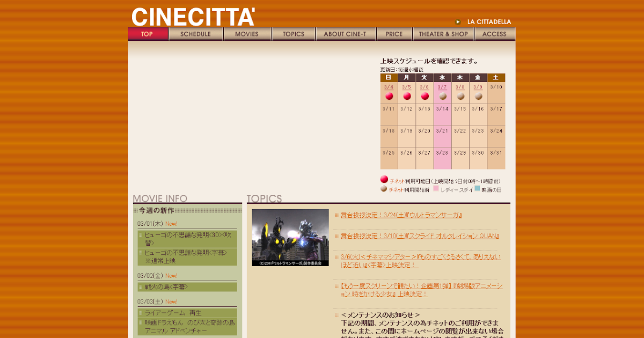Click the brown ball under 3/8
Image resolution: width=644 pixels, height=338 pixels.
[460, 97]
